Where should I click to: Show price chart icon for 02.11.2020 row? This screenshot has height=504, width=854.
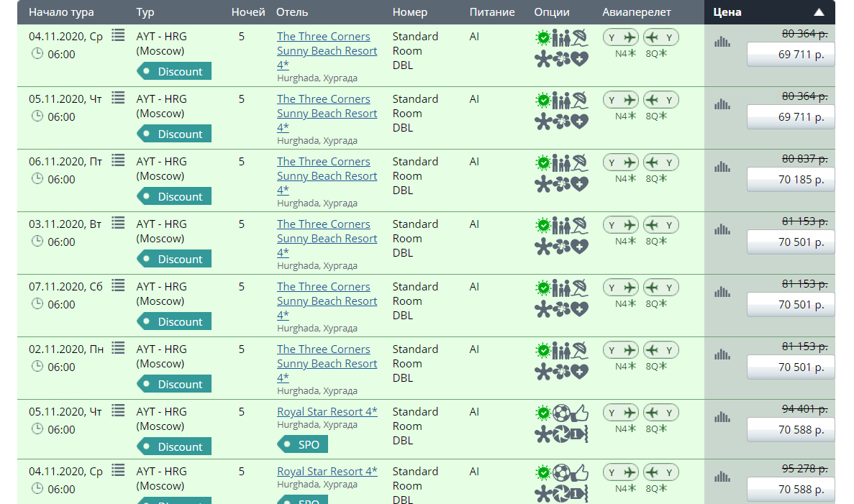(x=722, y=354)
